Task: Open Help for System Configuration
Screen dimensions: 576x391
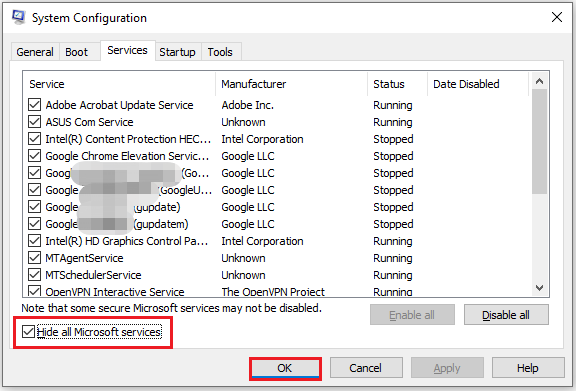Action: click(528, 368)
